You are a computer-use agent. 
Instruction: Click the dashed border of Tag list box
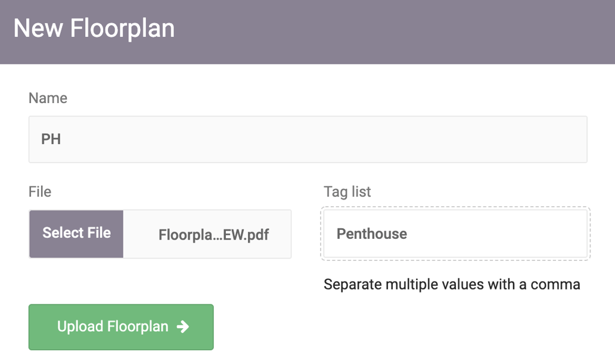tap(455, 207)
